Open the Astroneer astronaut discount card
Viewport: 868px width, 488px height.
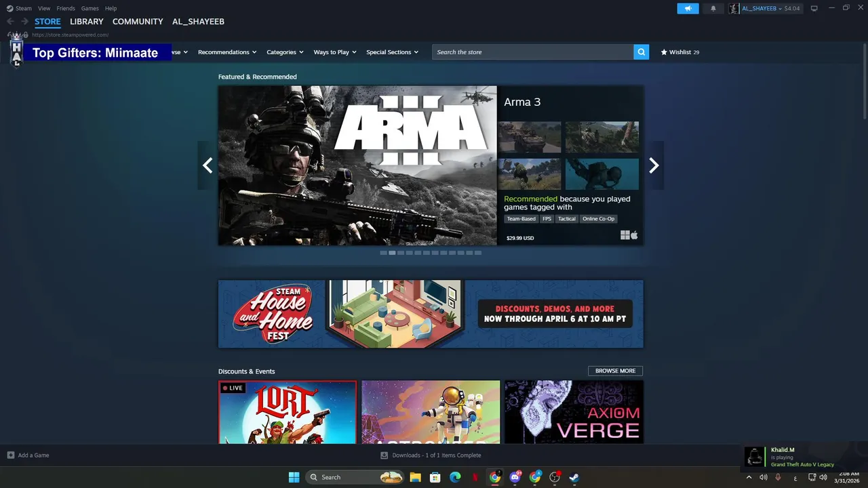431,412
